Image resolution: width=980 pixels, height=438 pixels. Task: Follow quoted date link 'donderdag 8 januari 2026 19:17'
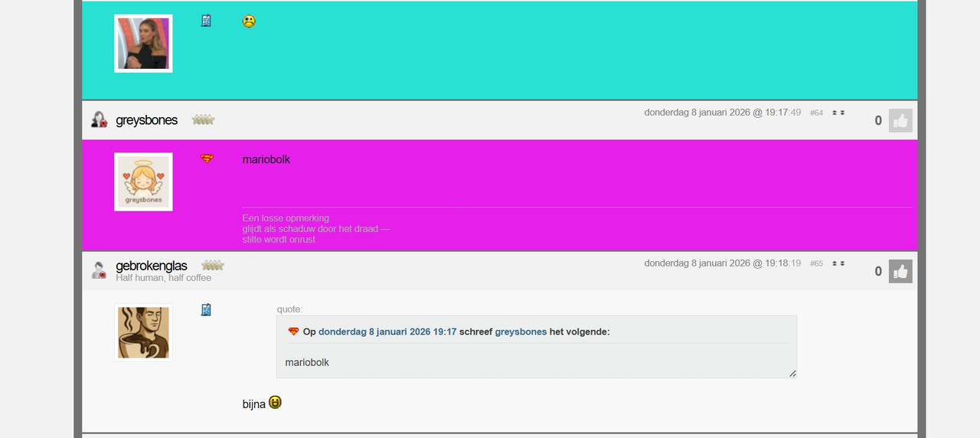387,332
